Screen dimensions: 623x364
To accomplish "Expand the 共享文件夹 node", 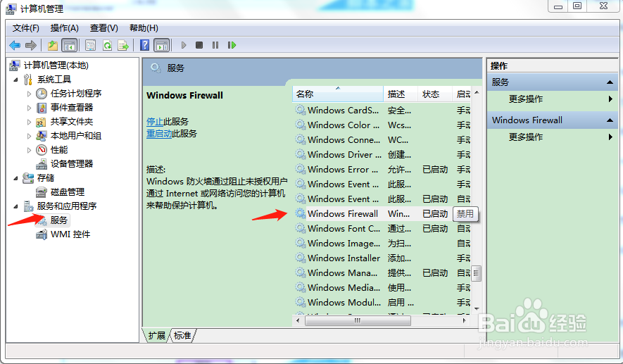I will [29, 122].
